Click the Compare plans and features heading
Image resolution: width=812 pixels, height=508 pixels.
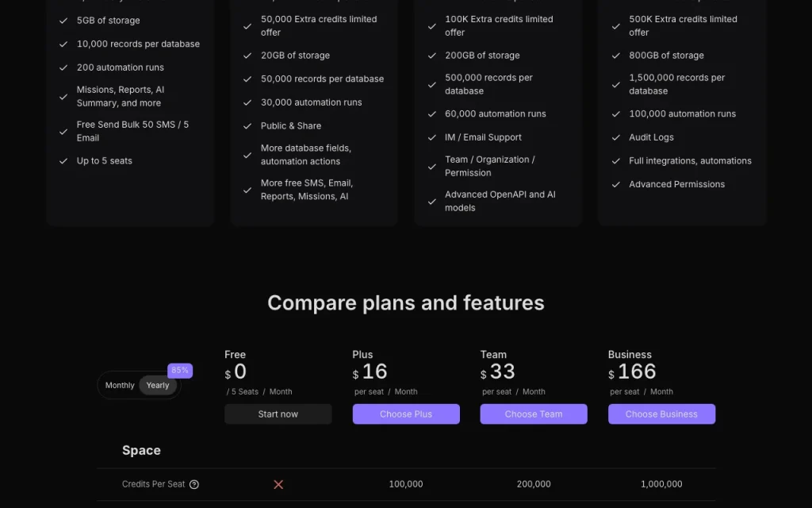tap(406, 303)
